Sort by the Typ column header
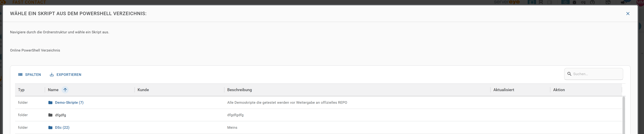 tap(21, 90)
